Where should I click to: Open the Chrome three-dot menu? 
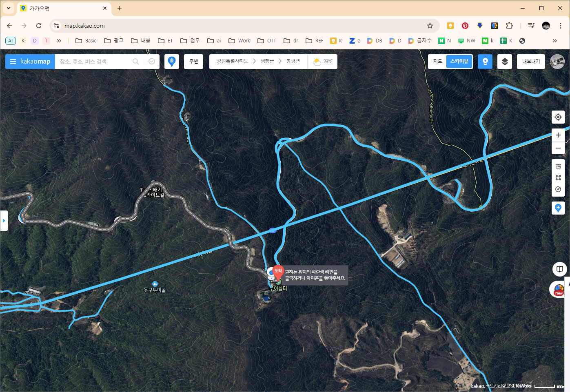pyautogui.click(x=561, y=26)
